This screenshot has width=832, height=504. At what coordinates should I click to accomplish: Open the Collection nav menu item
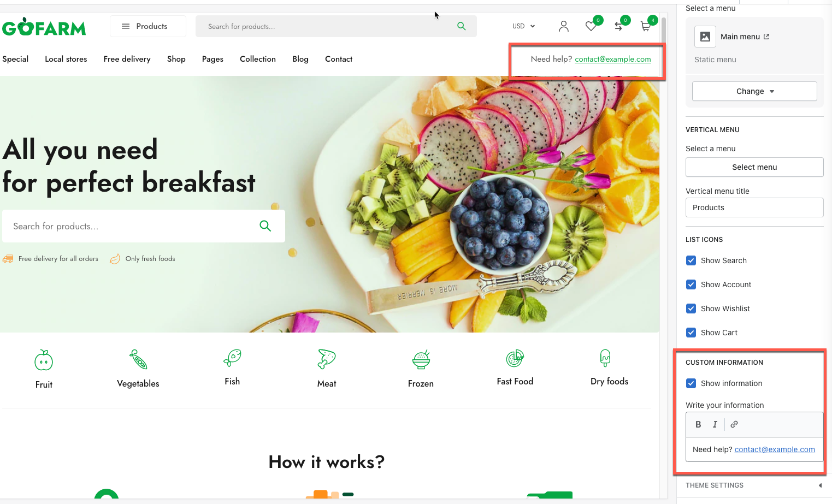tap(258, 59)
